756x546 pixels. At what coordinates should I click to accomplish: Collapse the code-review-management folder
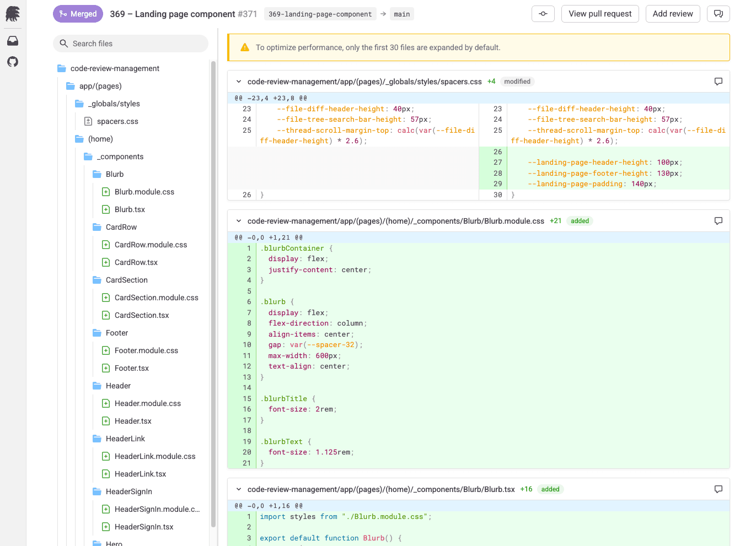coord(108,68)
